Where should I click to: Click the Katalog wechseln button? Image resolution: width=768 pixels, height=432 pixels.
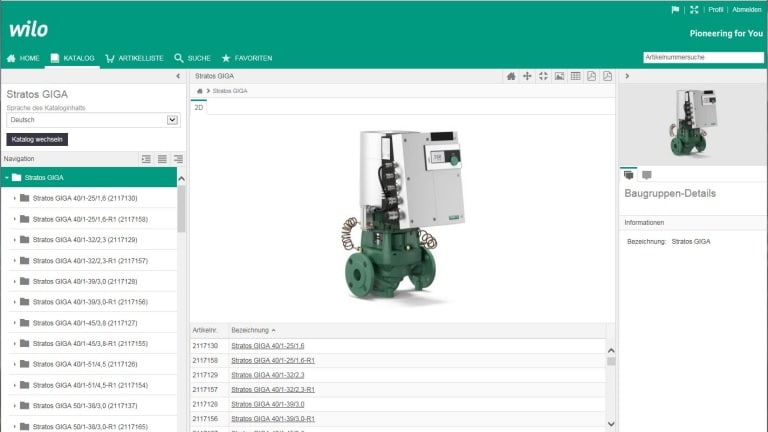37,140
